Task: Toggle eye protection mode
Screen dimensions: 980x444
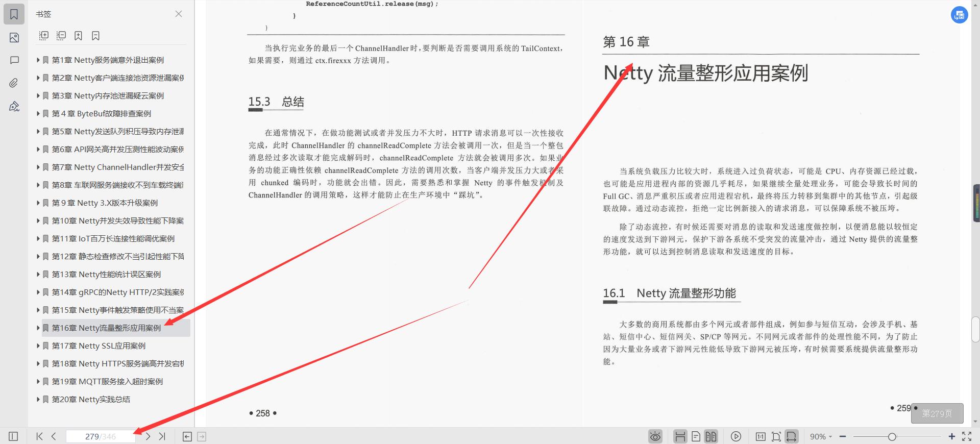Action: [655, 436]
